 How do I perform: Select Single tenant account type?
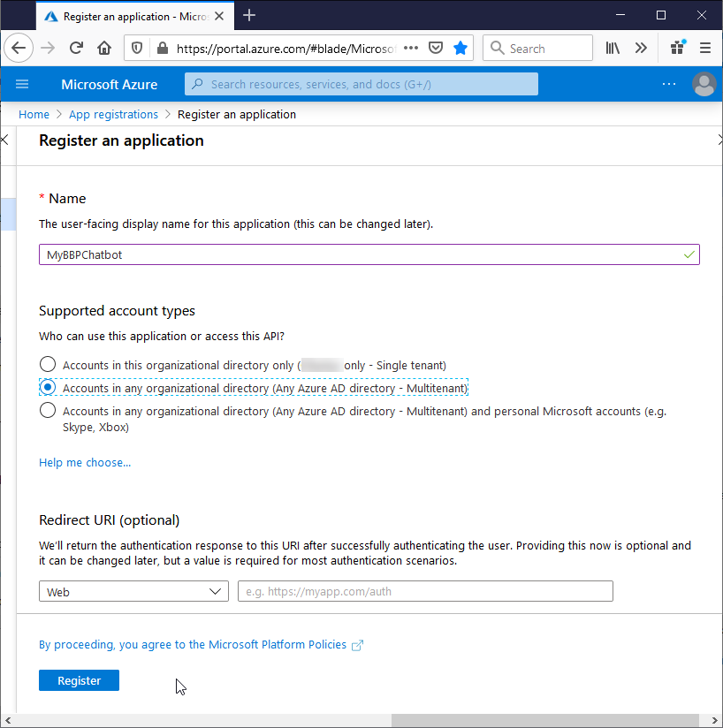pos(48,365)
